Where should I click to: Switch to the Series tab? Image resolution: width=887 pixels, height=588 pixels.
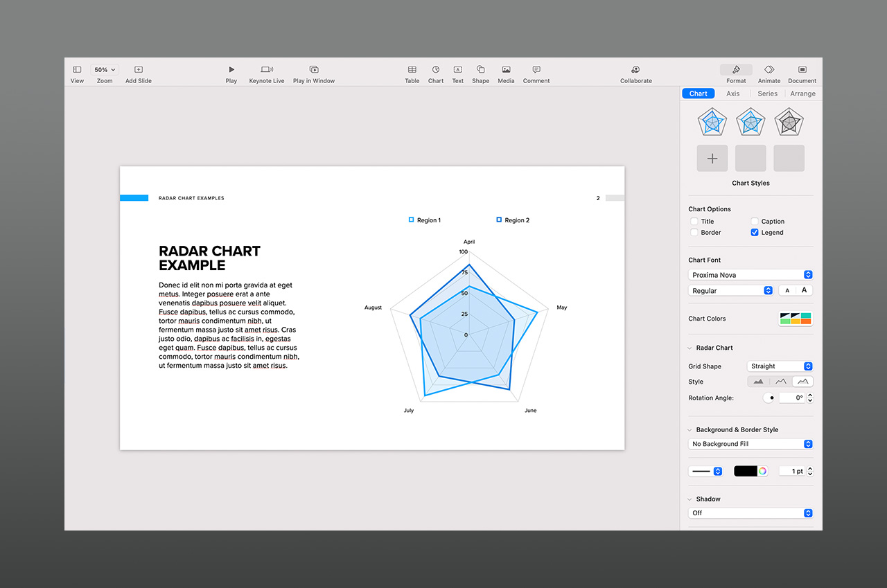click(767, 93)
